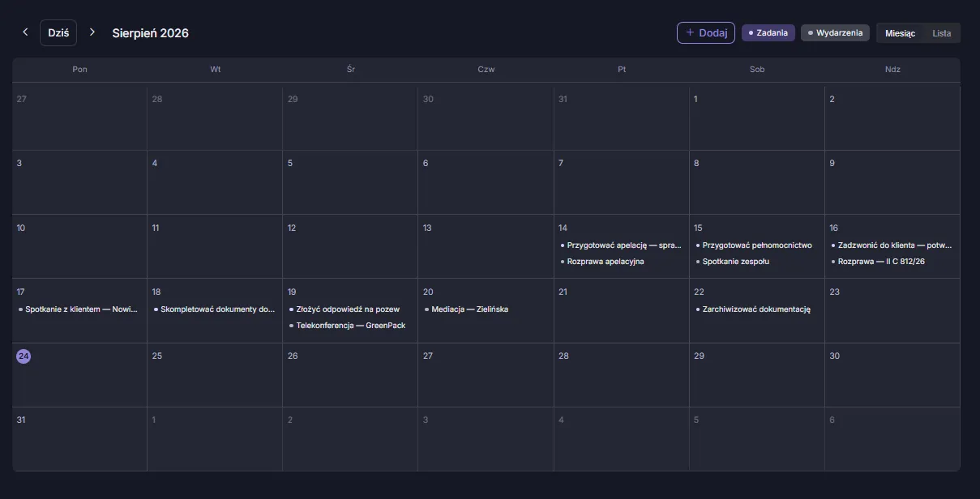Open event Spotkanie z klientem on 17th

click(79, 309)
